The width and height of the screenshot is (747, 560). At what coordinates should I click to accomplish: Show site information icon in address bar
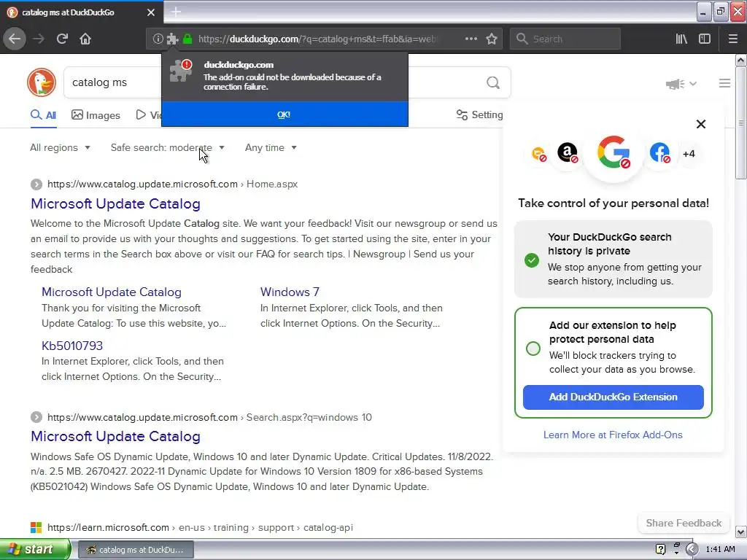158,39
